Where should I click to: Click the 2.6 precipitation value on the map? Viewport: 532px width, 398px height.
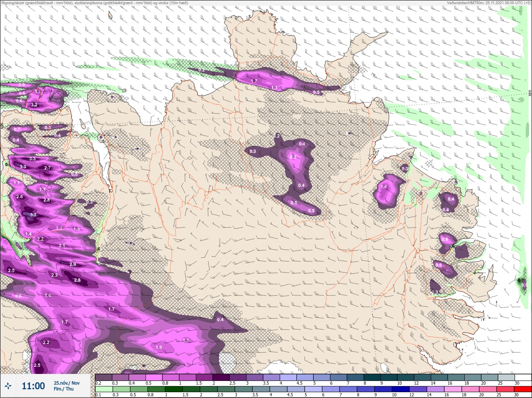pos(20,197)
